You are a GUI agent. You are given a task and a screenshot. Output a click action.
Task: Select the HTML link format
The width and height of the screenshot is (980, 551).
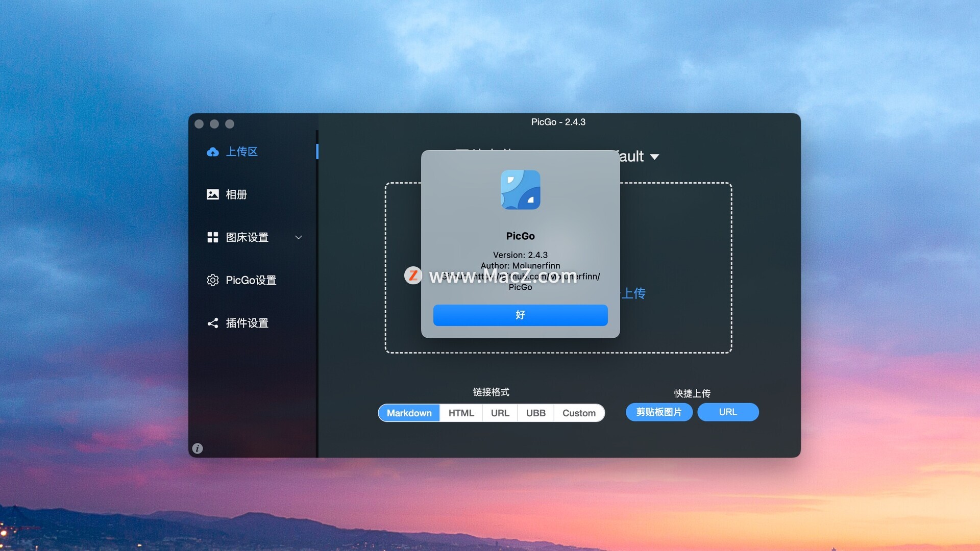pyautogui.click(x=461, y=413)
